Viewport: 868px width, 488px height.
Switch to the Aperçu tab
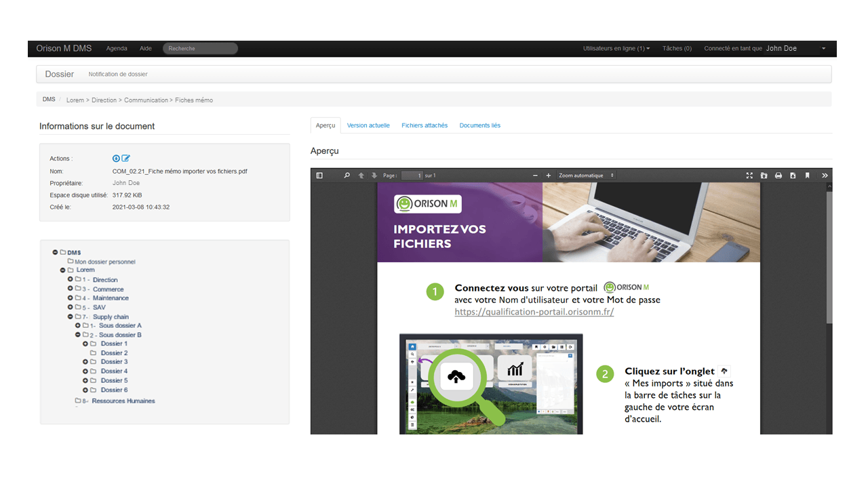(325, 125)
